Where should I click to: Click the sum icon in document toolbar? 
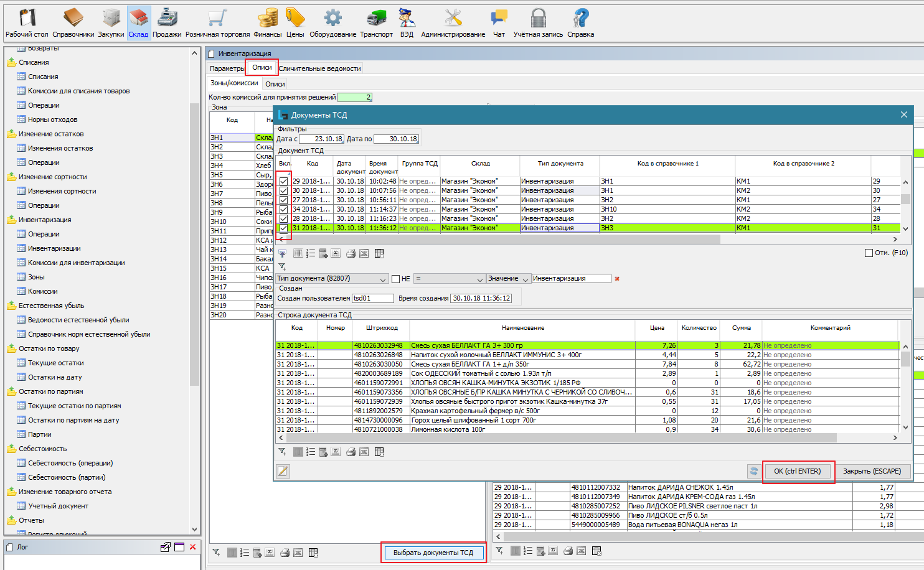point(336,253)
